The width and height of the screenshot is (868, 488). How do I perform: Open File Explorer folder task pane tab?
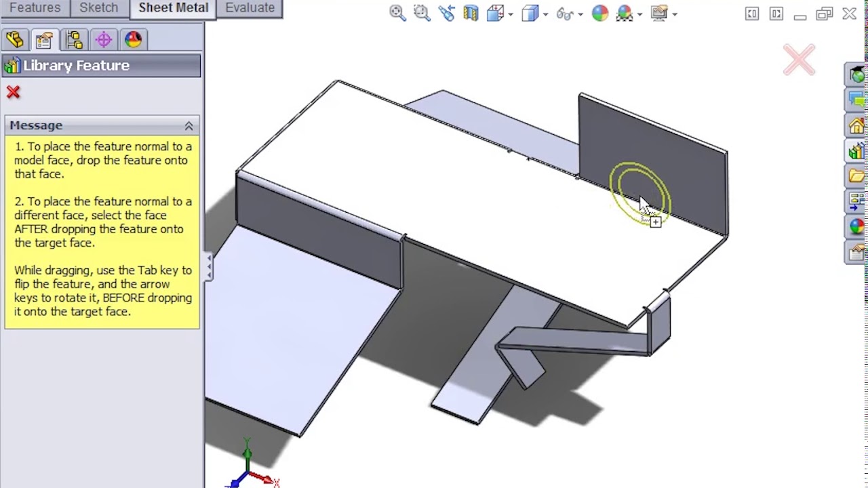pos(856,176)
